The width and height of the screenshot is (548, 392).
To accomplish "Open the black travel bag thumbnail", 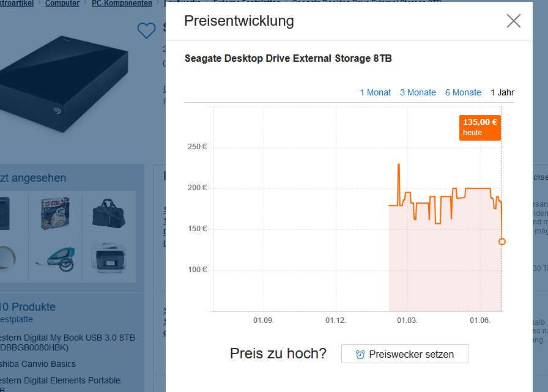I will point(108,212).
